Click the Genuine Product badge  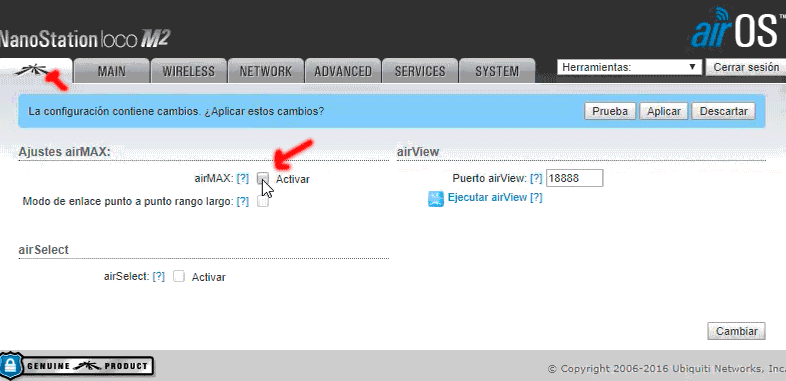point(77,366)
